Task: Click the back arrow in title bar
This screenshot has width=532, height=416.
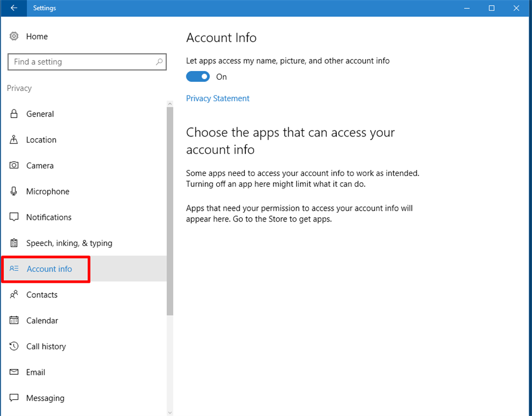Action: (14, 8)
